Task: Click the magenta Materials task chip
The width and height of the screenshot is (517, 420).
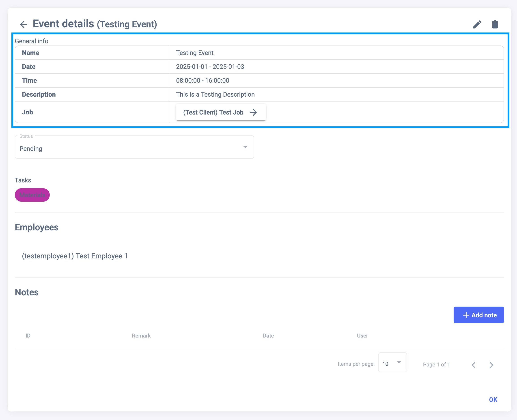Action: click(x=32, y=195)
